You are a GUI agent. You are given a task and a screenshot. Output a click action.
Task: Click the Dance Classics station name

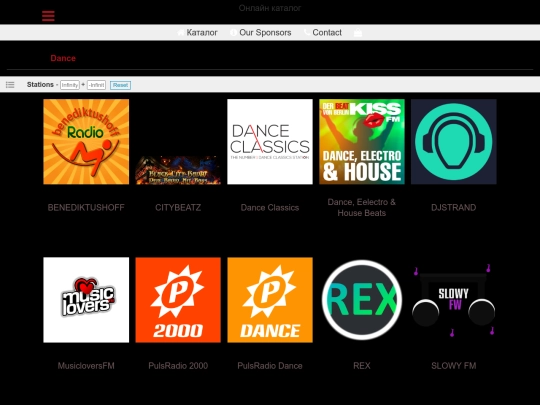click(270, 208)
